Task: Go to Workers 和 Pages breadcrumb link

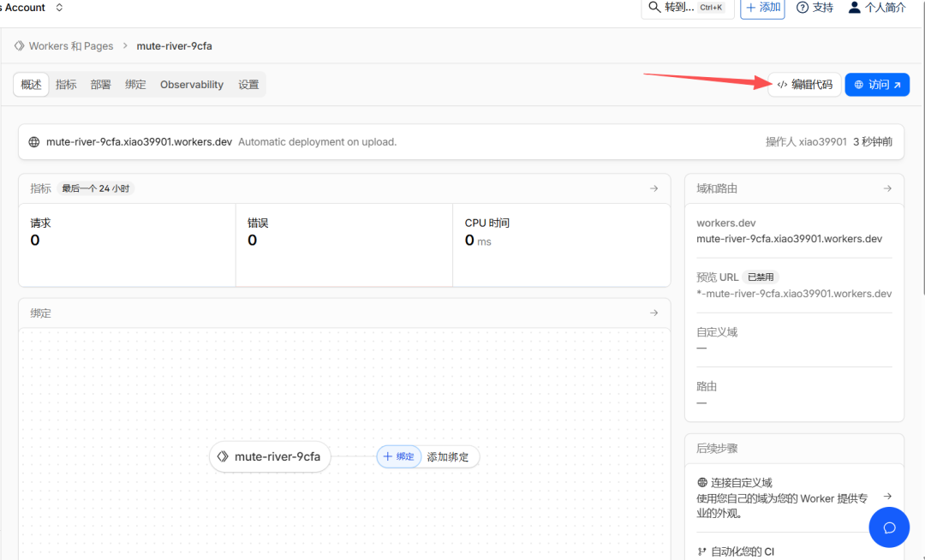Action: 71,46
